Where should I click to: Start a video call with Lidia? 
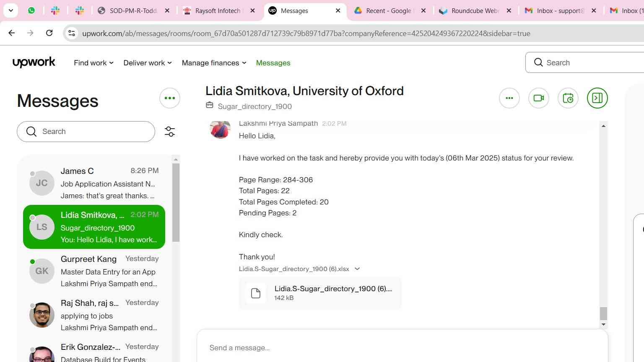click(539, 98)
